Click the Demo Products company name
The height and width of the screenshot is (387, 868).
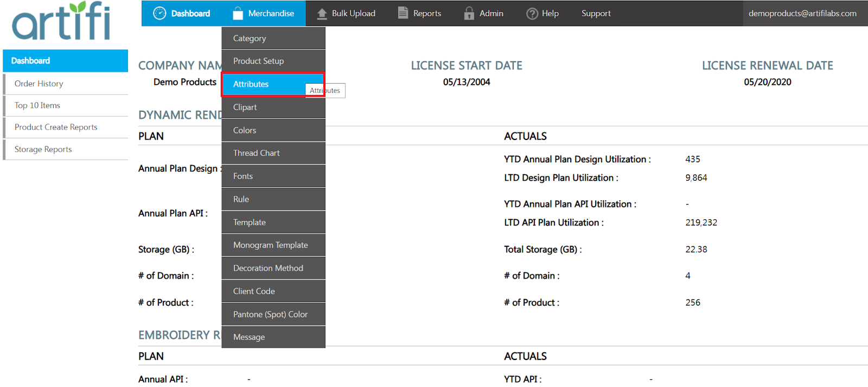click(x=185, y=82)
